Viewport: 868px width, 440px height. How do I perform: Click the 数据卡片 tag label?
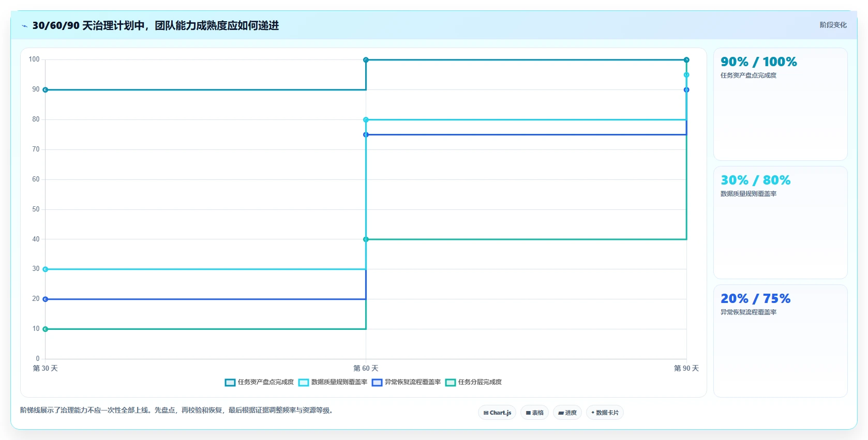tap(607, 413)
